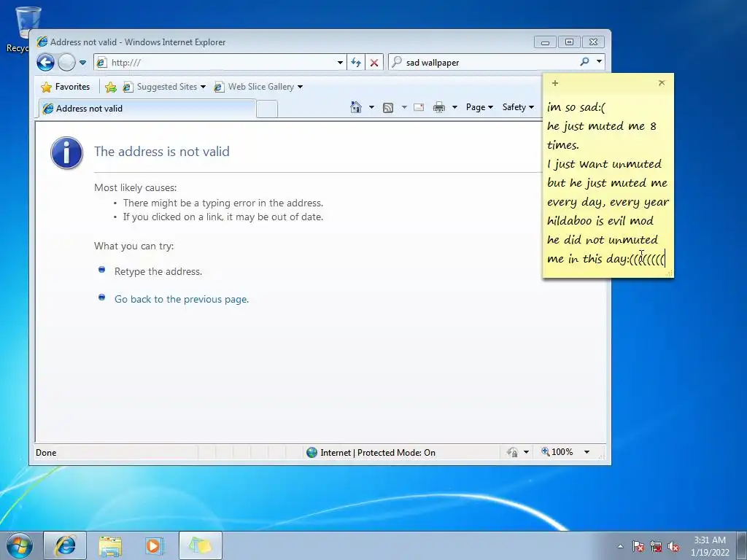Click Internet Explorer taskbar icon

(x=65, y=545)
